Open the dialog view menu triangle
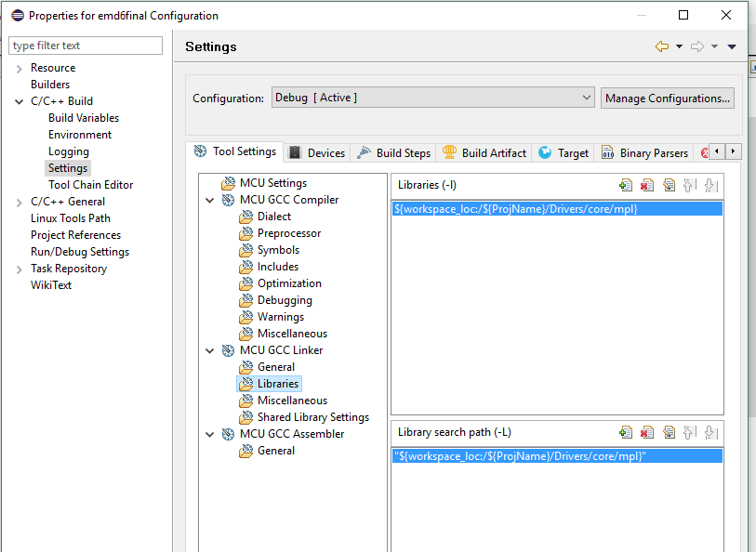 pos(732,46)
